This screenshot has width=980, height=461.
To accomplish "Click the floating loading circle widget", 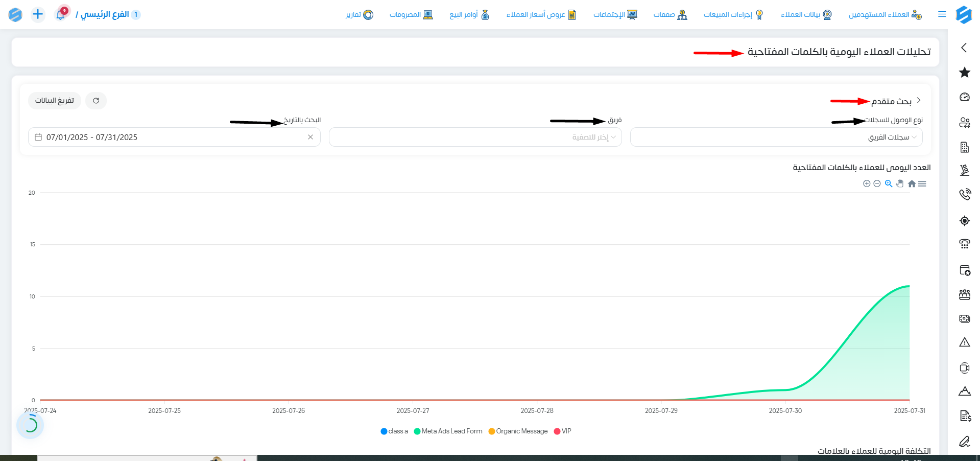I will [30, 425].
